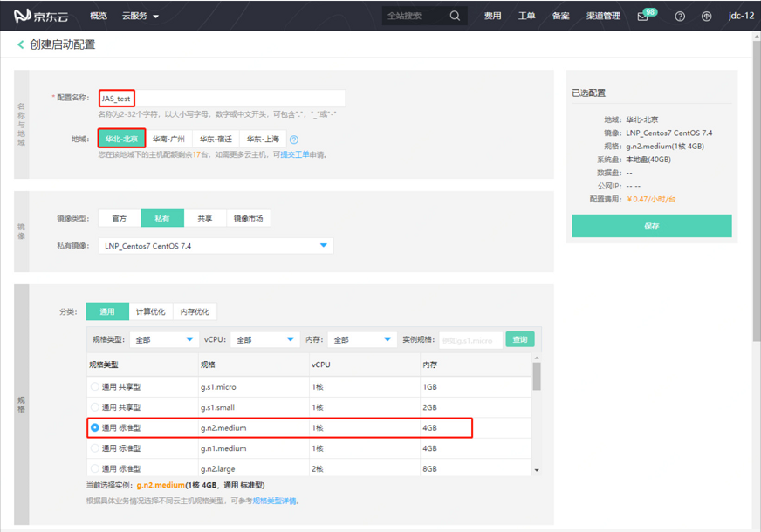Expand the 云服务 dropdown menu

click(x=141, y=16)
